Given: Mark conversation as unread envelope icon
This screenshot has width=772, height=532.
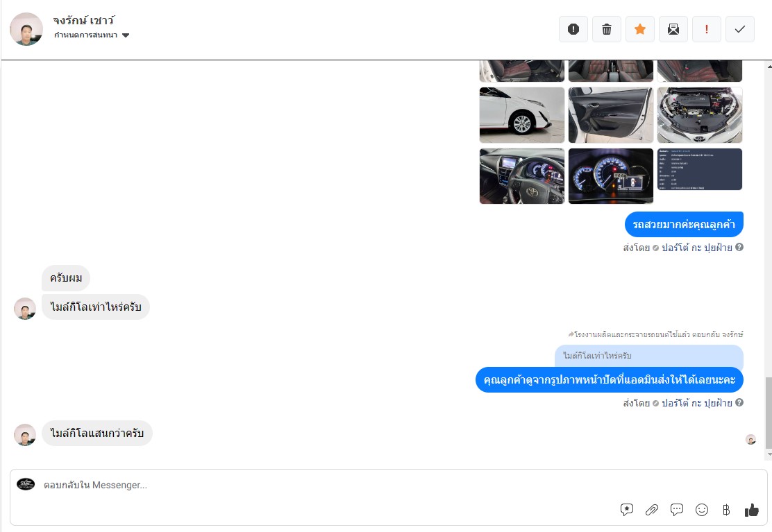Looking at the screenshot, I should [x=673, y=29].
